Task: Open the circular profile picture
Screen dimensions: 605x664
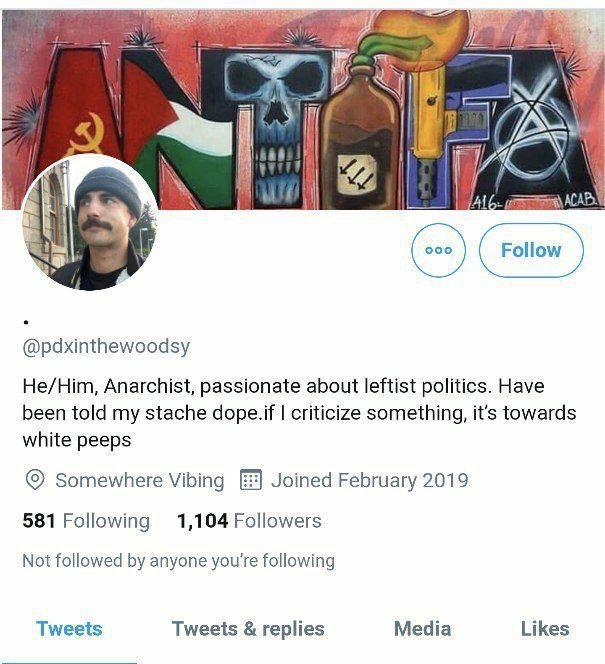Action: (91, 224)
